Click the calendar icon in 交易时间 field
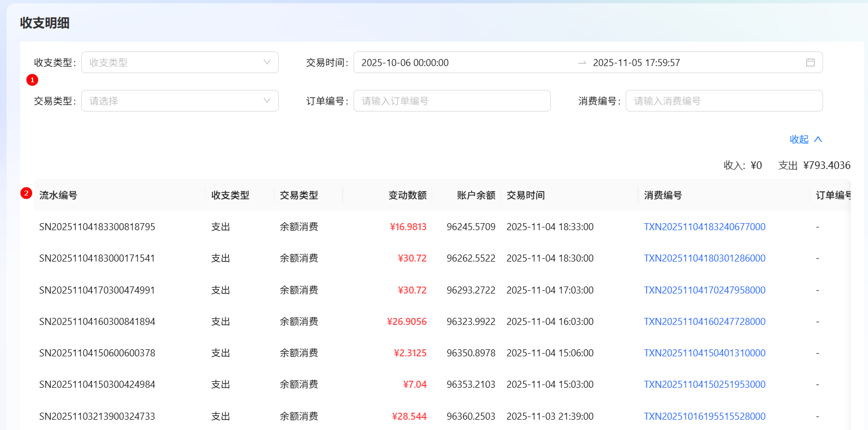Screen dimensions: 868x430 810,62
